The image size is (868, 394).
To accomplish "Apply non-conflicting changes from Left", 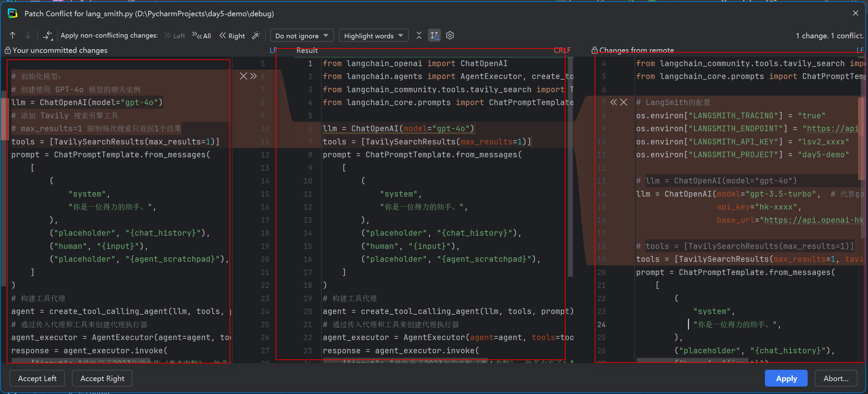I will 175,36.
